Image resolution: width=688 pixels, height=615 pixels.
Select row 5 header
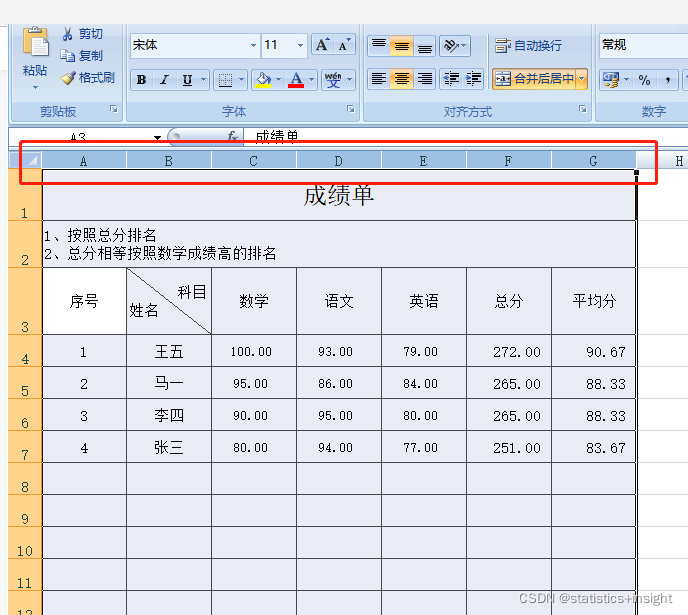coord(25,383)
